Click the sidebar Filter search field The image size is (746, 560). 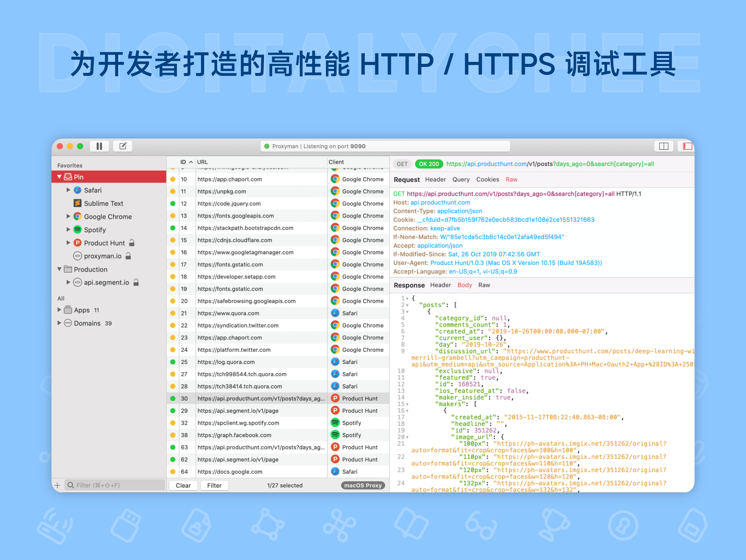(x=115, y=485)
